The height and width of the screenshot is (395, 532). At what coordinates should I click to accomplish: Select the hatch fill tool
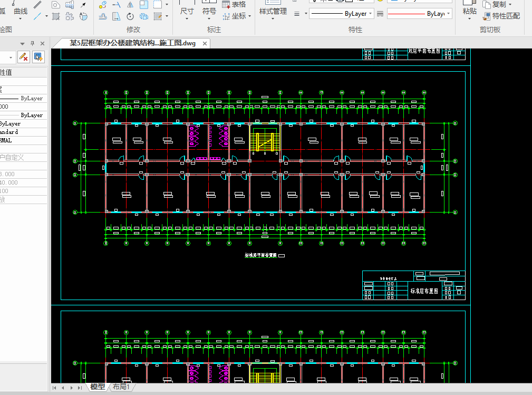[x=56, y=16]
